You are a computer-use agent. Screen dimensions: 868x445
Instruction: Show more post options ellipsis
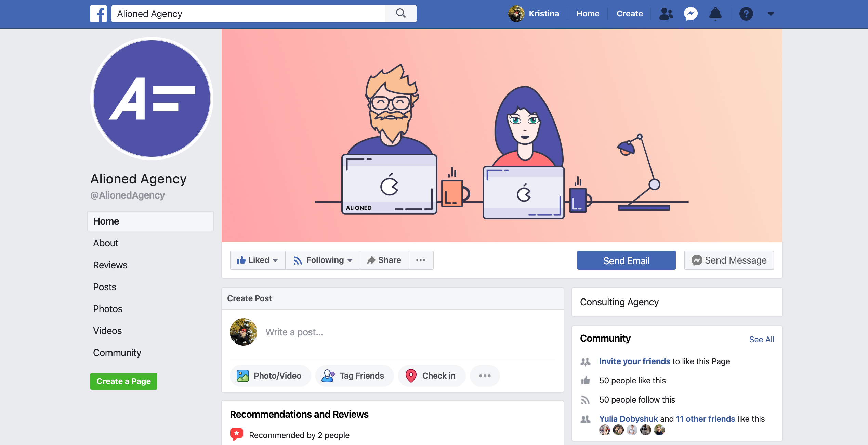click(x=485, y=376)
